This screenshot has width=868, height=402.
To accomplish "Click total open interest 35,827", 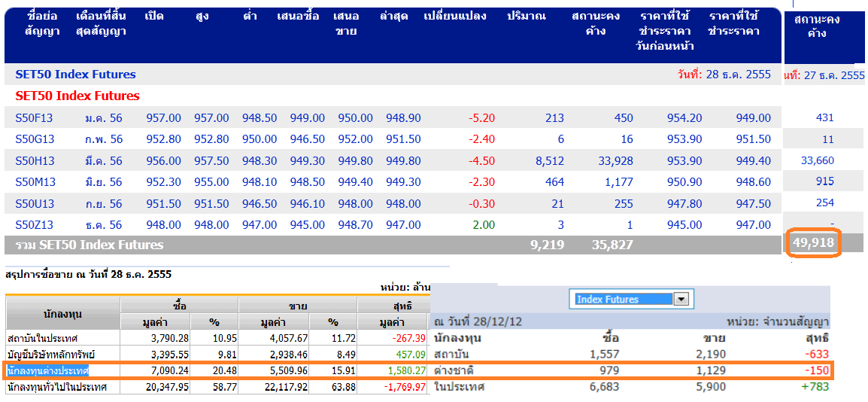I will click(612, 244).
